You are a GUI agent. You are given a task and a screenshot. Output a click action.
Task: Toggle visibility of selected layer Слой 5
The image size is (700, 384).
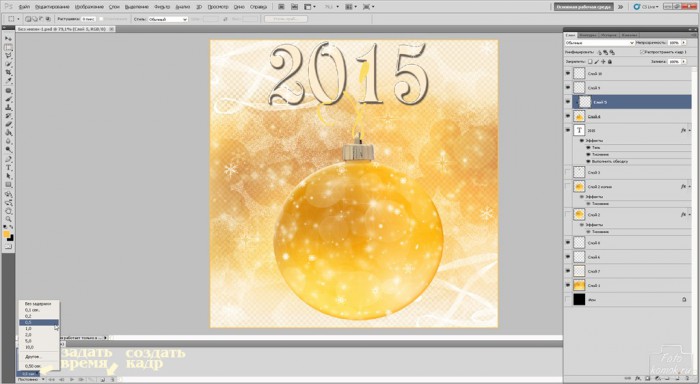(x=568, y=102)
